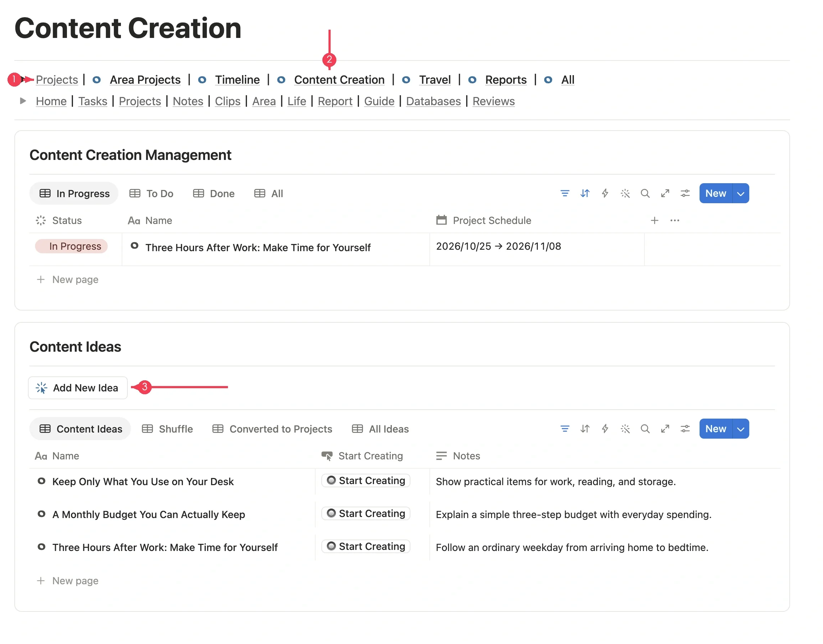Open full page expand icon in Content Creation Management
Screen dimensions: 823x644
coord(665,194)
